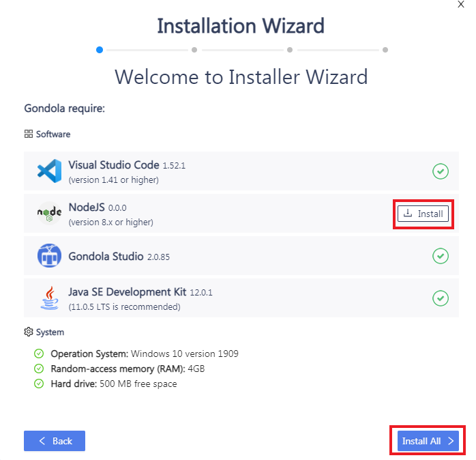Click '500 MB free space' text
Viewport: 476px width, 460px height.
[x=138, y=384]
